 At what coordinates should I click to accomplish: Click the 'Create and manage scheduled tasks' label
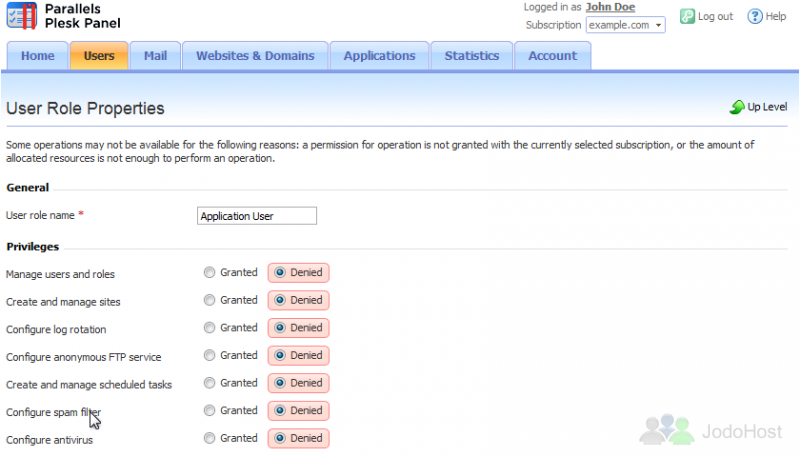point(89,385)
